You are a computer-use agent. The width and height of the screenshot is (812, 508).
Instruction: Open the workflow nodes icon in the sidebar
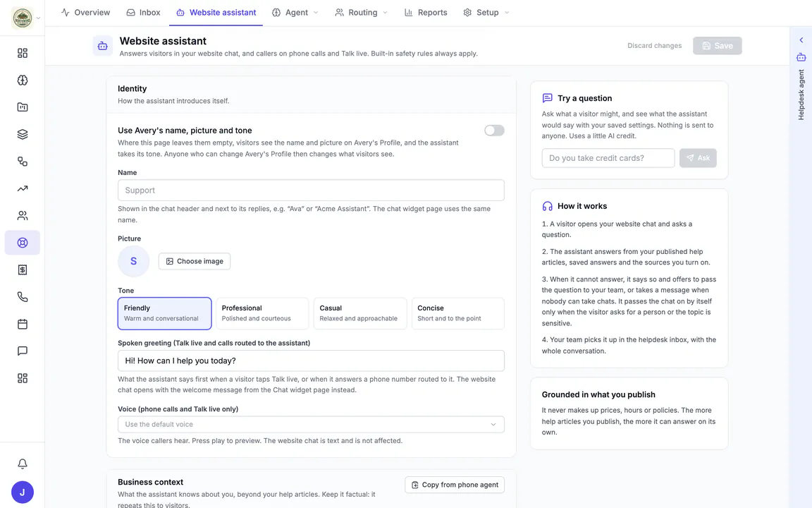point(23,161)
